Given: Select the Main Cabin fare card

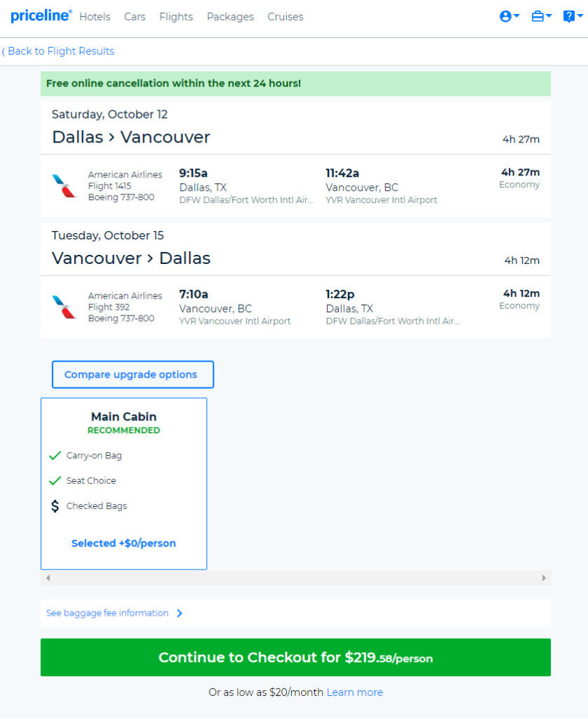Looking at the screenshot, I should (x=123, y=484).
